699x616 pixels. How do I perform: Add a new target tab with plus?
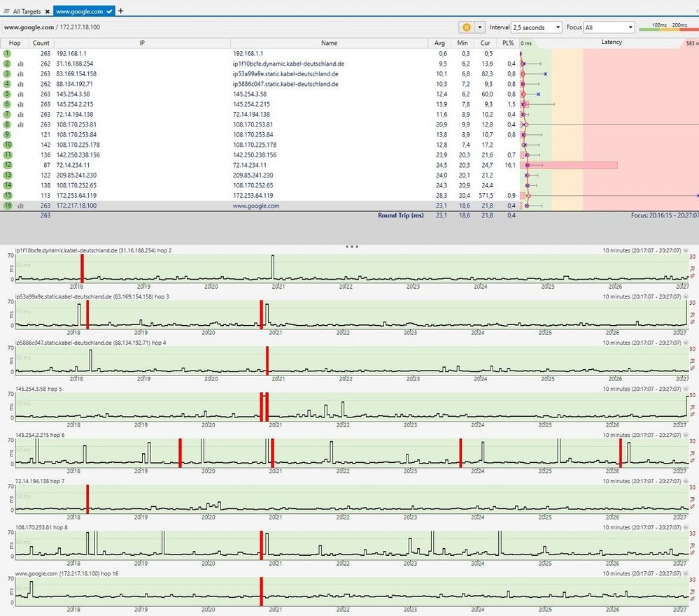[121, 11]
